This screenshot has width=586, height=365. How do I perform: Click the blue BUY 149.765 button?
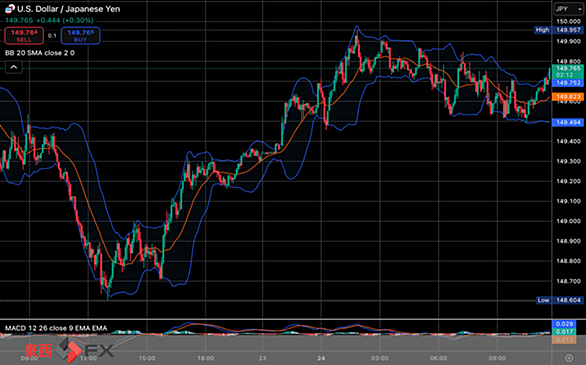coord(80,35)
